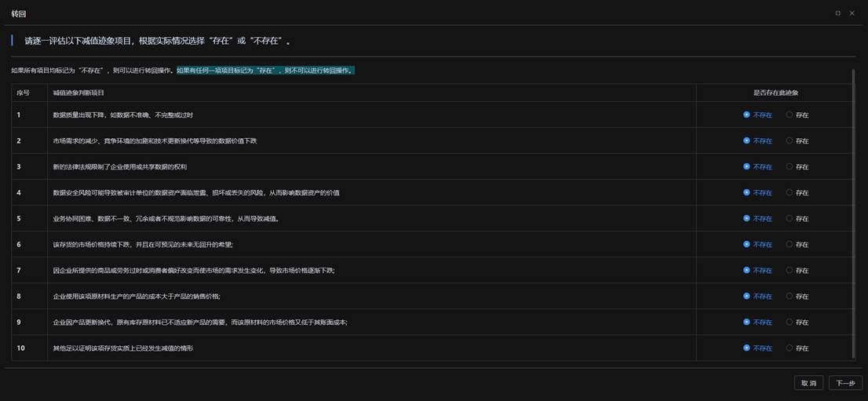This screenshot has width=868, height=401.
Task: Mark row 5 business coordination as 存在
Action: [790, 218]
